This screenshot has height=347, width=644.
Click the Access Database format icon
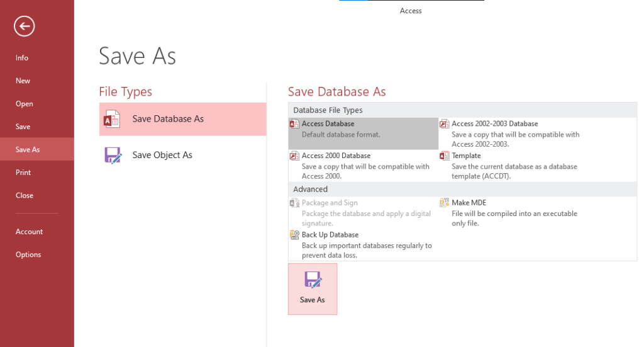click(x=294, y=124)
